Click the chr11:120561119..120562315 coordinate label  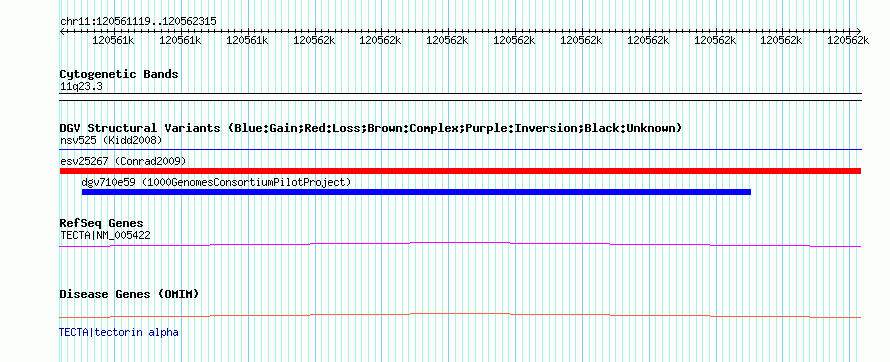pos(138,22)
